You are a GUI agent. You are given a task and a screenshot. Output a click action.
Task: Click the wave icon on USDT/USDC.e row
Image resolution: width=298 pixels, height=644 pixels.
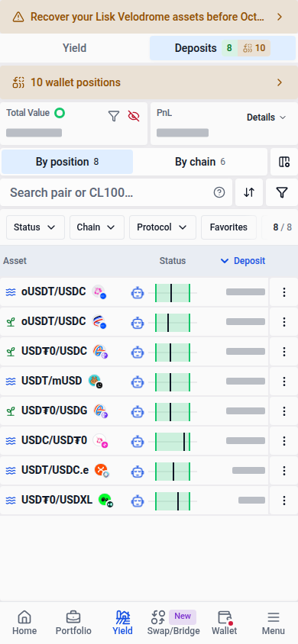pos(11,471)
